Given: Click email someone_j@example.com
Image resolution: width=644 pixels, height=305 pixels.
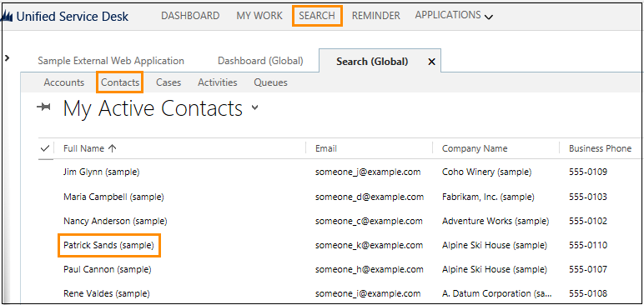Looking at the screenshot, I should tap(368, 172).
